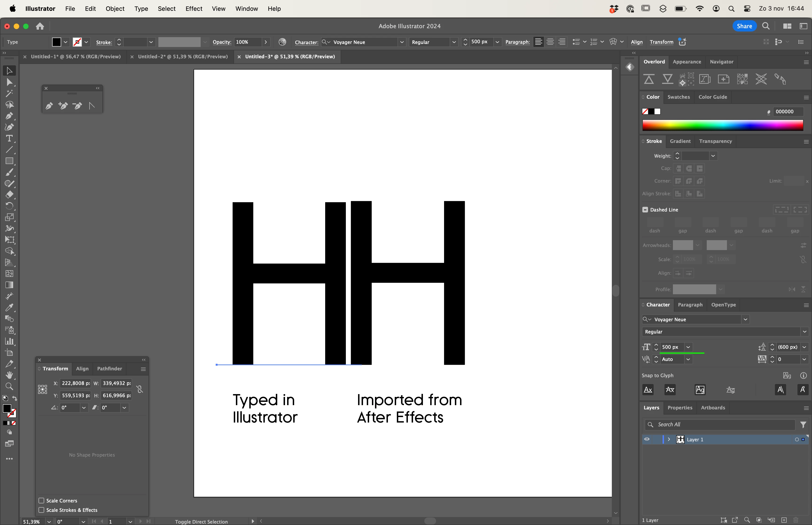
Task: Click the Add Anchor Point tool
Action: [x=63, y=106]
